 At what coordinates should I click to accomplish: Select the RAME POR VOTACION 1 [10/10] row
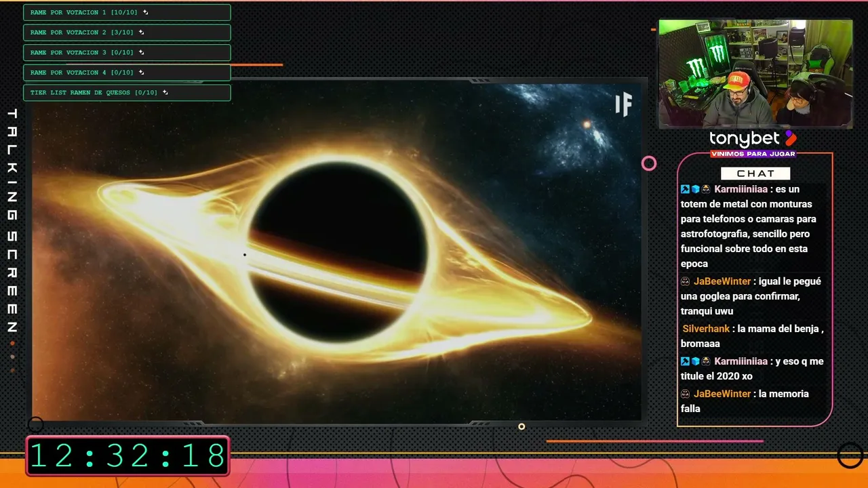tap(127, 12)
